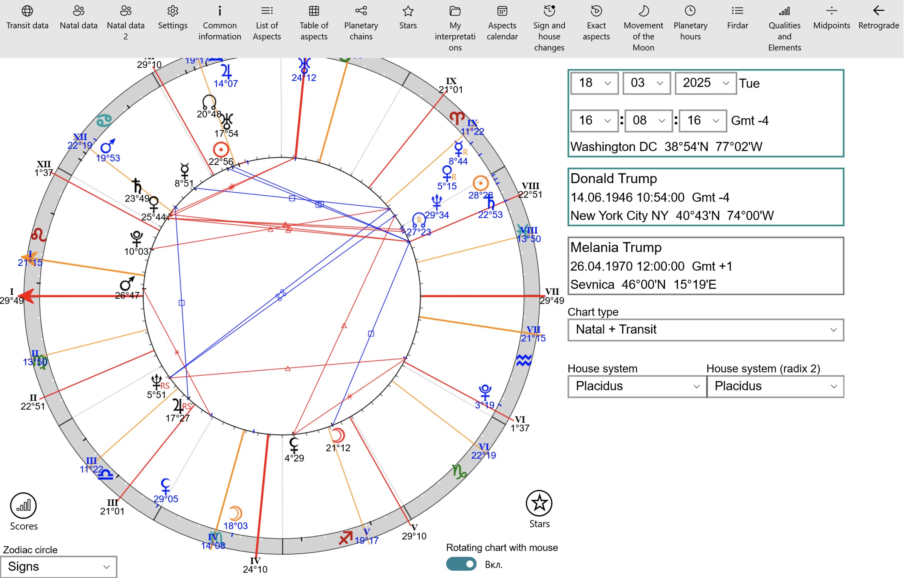This screenshot has width=924, height=578.
Task: Open the Zodiac circle Signs dropdown
Action: tap(59, 566)
